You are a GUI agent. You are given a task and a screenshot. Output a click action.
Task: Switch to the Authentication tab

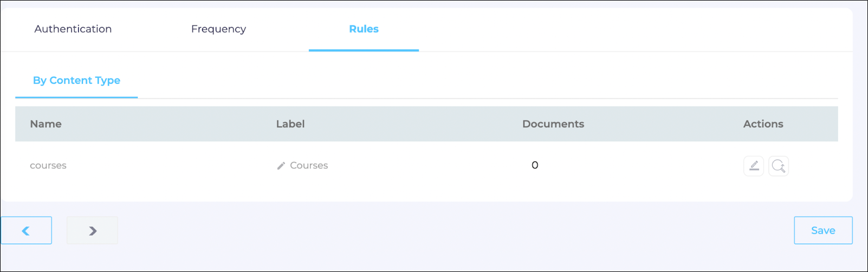[73, 29]
